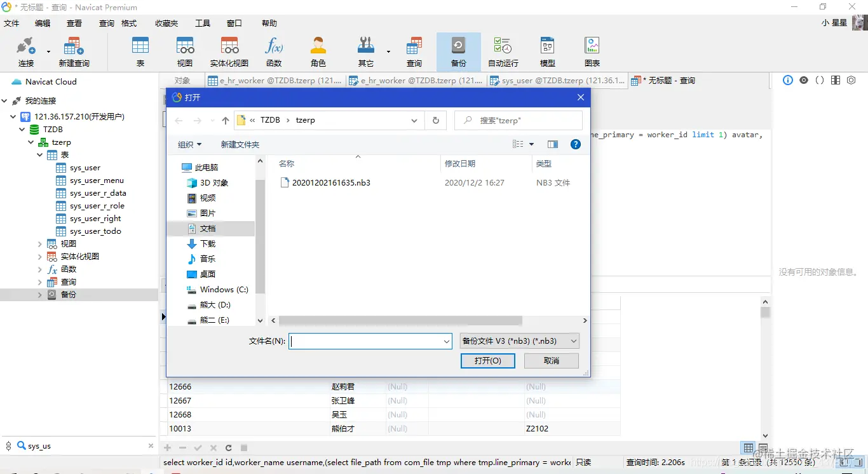The width and height of the screenshot is (868, 474).
Task: Open the 帮助 help menu
Action: pyautogui.click(x=269, y=23)
